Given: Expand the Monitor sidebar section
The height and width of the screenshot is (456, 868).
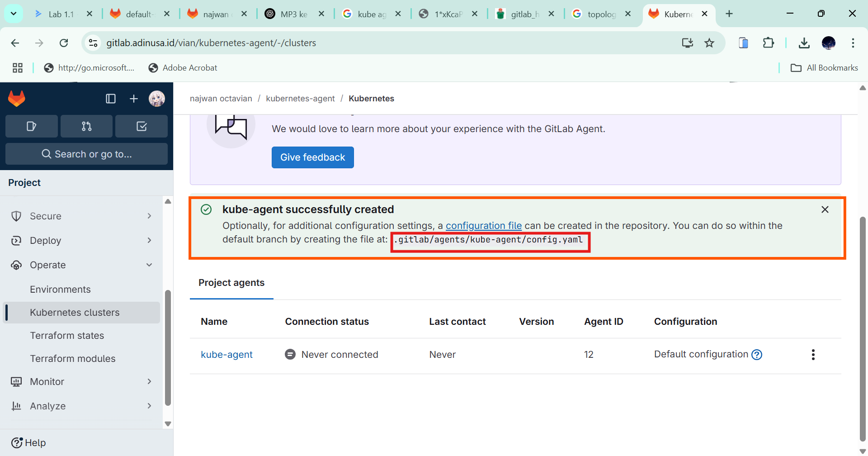Looking at the screenshot, I should pyautogui.click(x=81, y=382).
